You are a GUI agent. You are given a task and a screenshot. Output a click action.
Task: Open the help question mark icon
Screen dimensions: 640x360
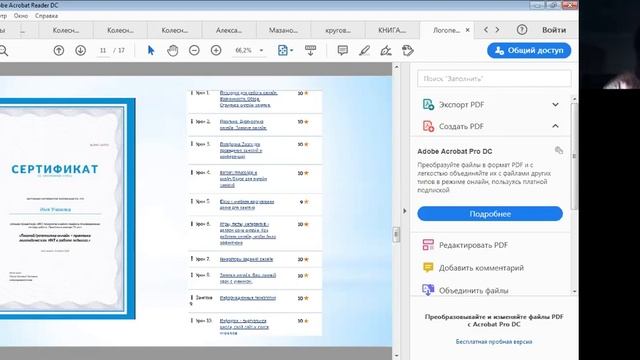coord(522,30)
